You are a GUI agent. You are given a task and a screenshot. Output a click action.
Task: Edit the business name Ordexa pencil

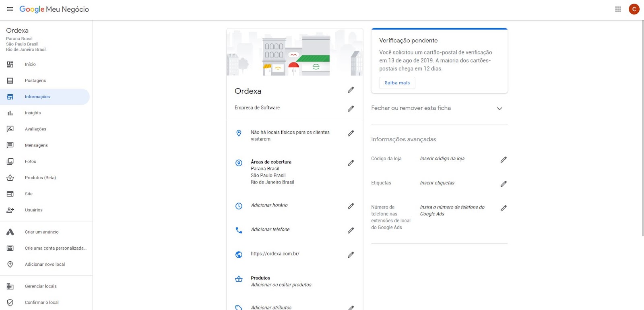tap(351, 90)
